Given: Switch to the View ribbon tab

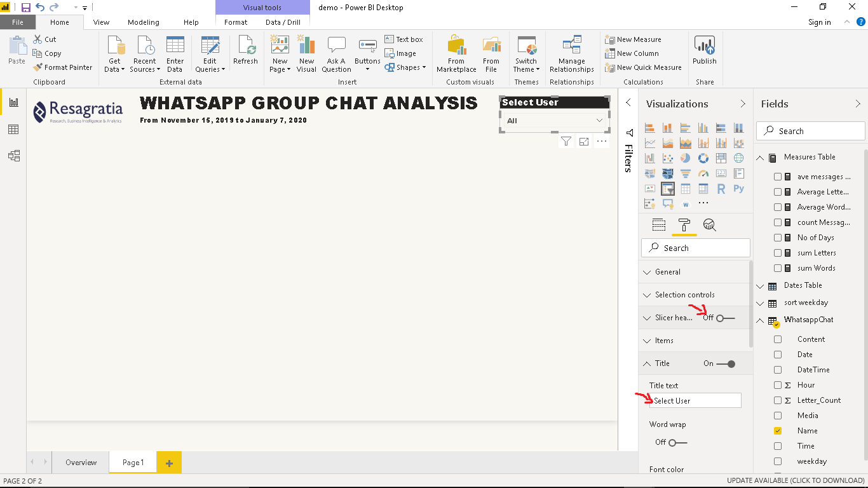Looking at the screenshot, I should [102, 22].
